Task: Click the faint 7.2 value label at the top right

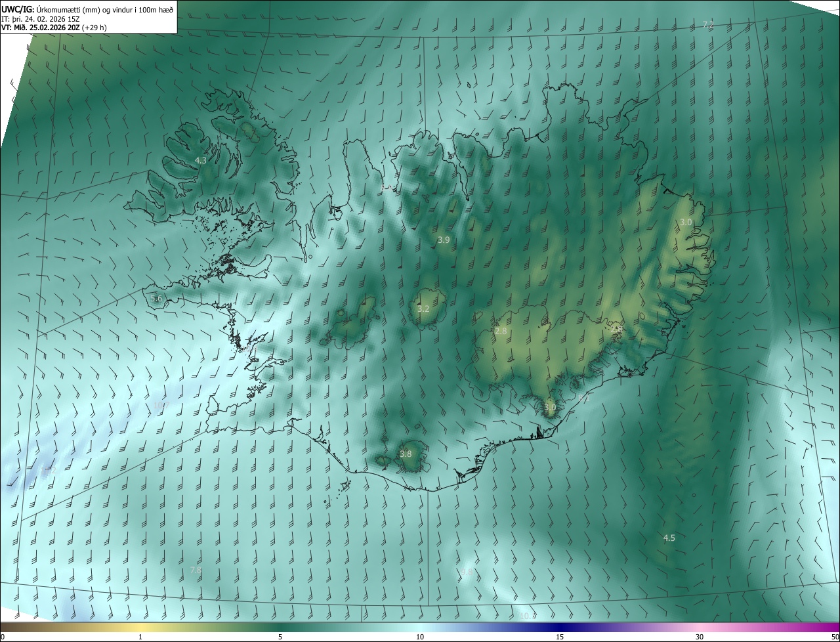Action: [708, 25]
